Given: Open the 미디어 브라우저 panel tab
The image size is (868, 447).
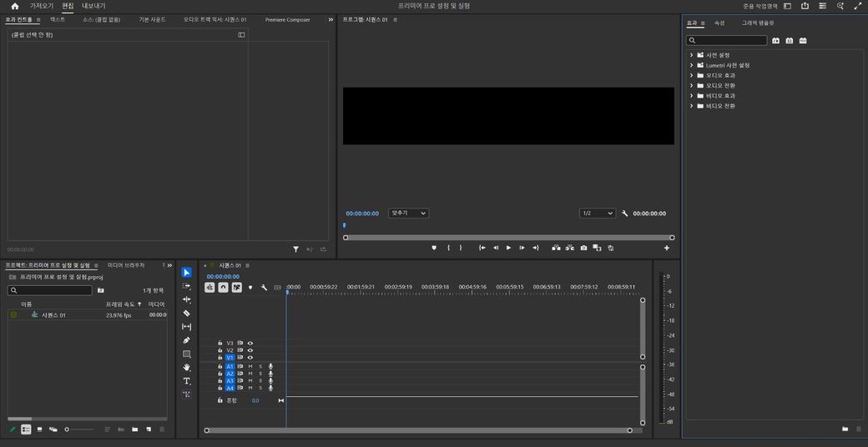Looking at the screenshot, I should [126, 265].
